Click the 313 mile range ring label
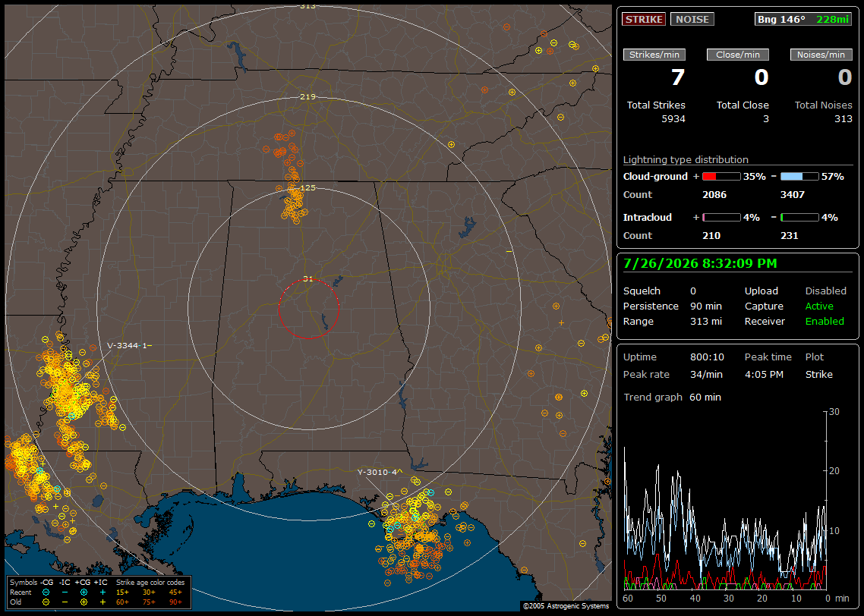Screen dimensions: 864x616 tap(308, 6)
